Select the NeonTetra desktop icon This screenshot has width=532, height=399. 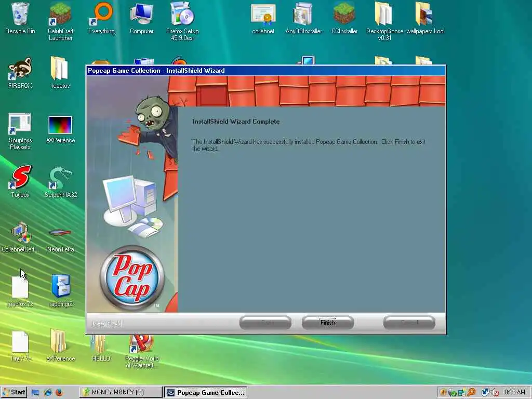click(x=60, y=240)
